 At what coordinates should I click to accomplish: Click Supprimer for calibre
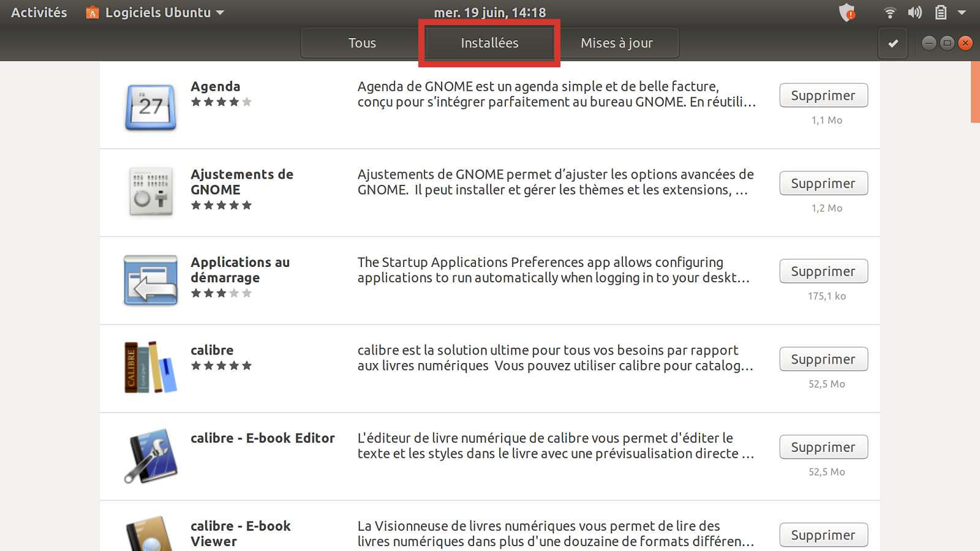[823, 359]
